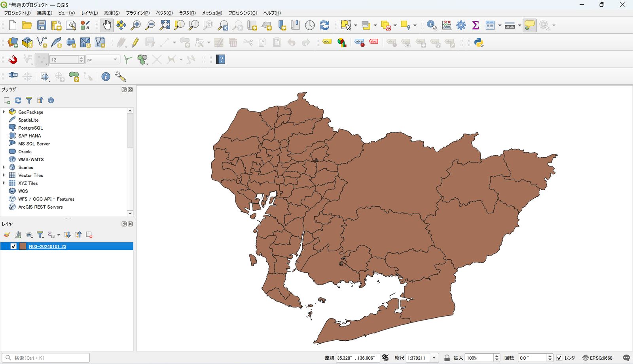Viewport: 633px width, 364px height.
Task: Expand the GeoPackage browser entry
Action: coord(4,112)
